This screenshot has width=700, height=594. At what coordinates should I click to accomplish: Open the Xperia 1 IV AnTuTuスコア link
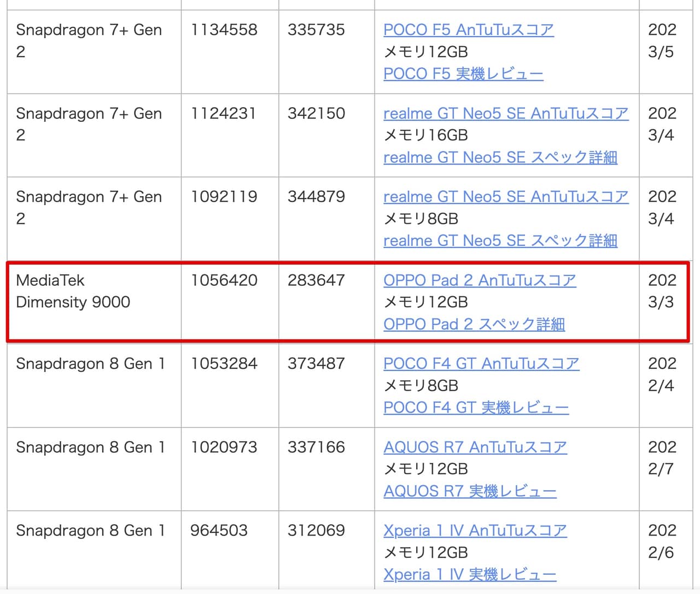click(x=475, y=531)
